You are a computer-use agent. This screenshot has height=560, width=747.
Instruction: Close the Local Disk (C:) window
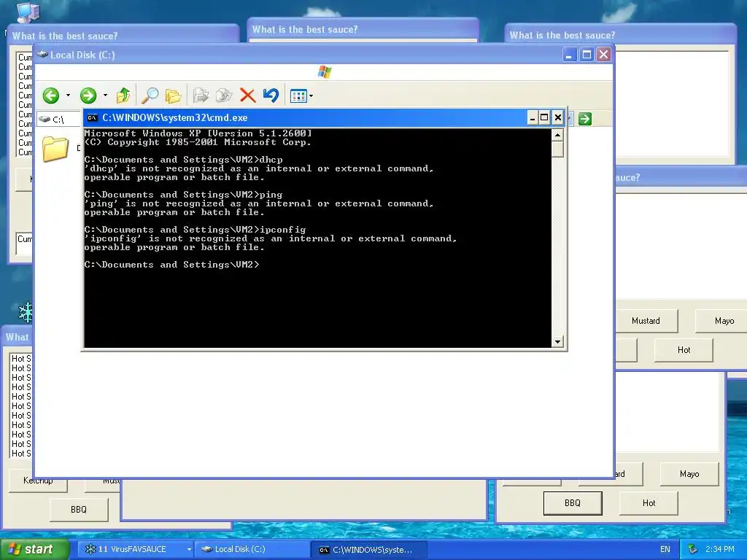coord(603,55)
